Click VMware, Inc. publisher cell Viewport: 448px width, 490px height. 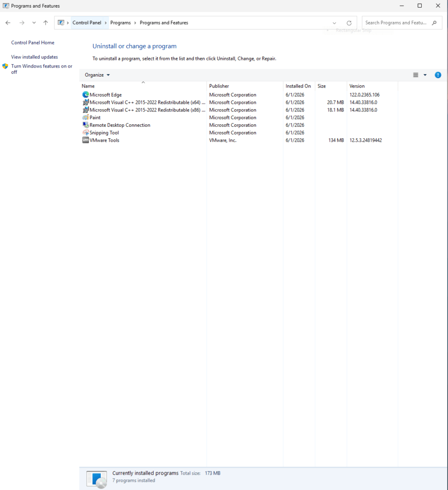pyautogui.click(x=223, y=140)
